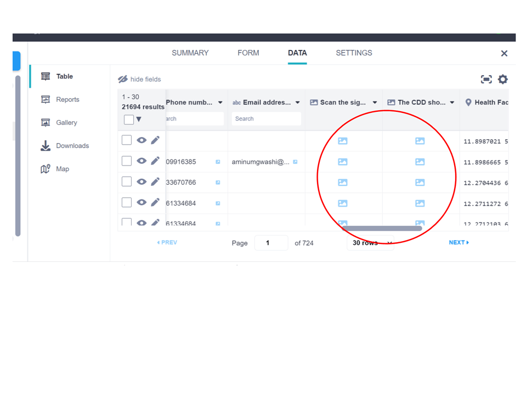Image resolution: width=532 pixels, height=411 pixels.
Task: Open the Map view in the sidebar
Action: [x=62, y=169]
